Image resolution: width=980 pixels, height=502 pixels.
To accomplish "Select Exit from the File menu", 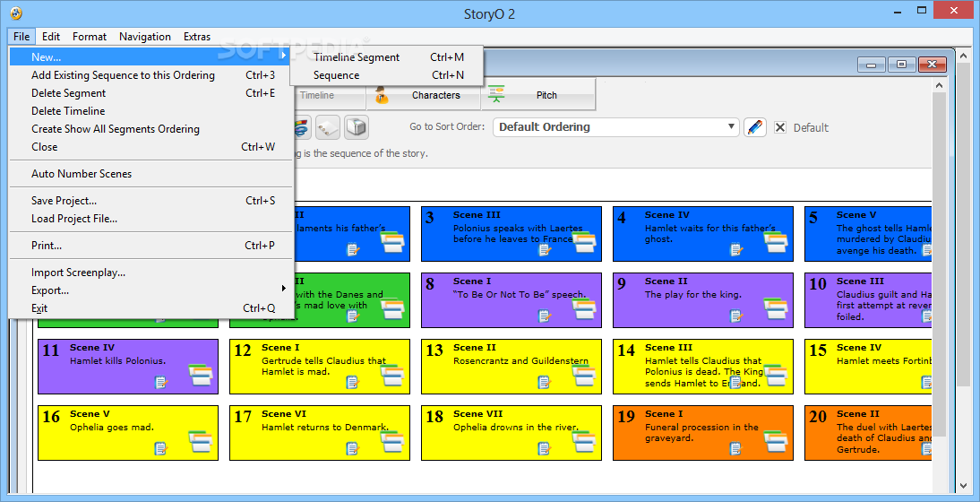I will click(151, 308).
